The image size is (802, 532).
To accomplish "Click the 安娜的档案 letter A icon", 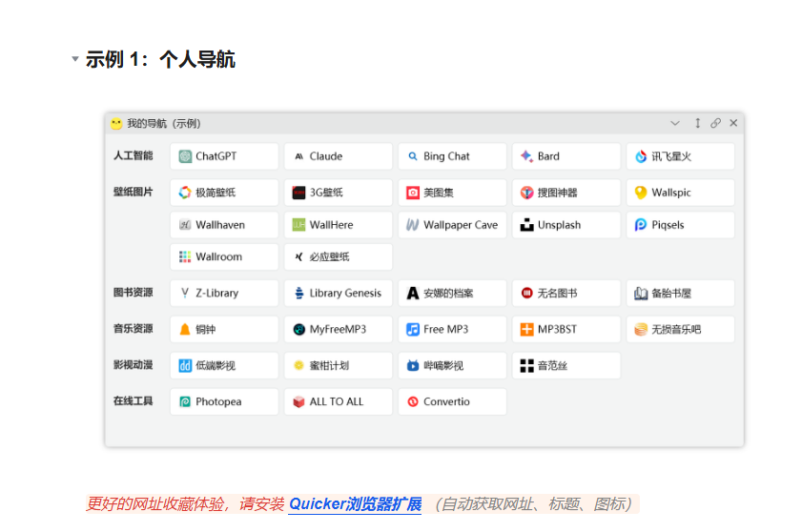I will tap(413, 293).
